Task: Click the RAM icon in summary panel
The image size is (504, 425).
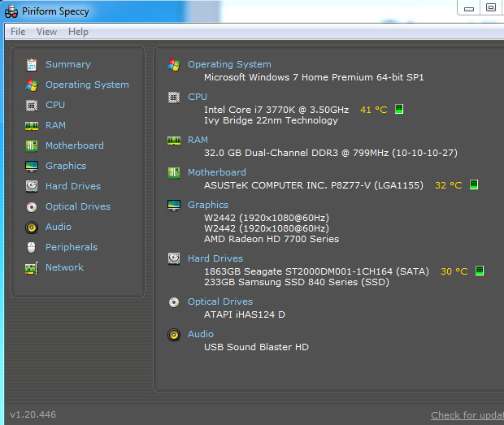Action: coord(174,141)
